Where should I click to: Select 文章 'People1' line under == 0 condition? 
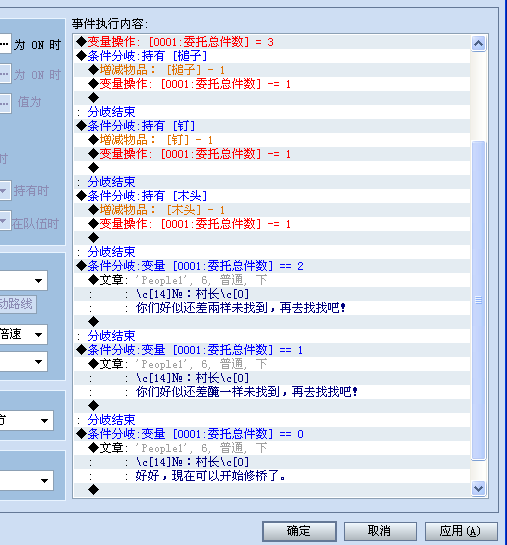point(272,448)
